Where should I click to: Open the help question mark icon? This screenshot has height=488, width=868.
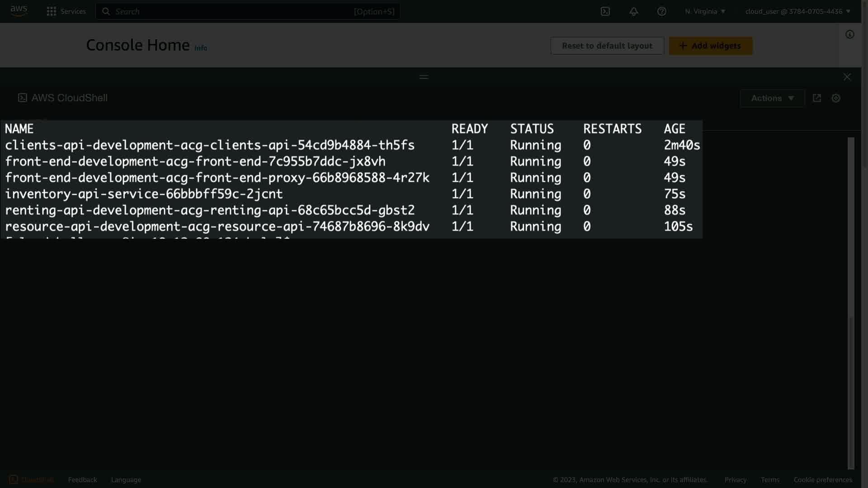point(661,11)
